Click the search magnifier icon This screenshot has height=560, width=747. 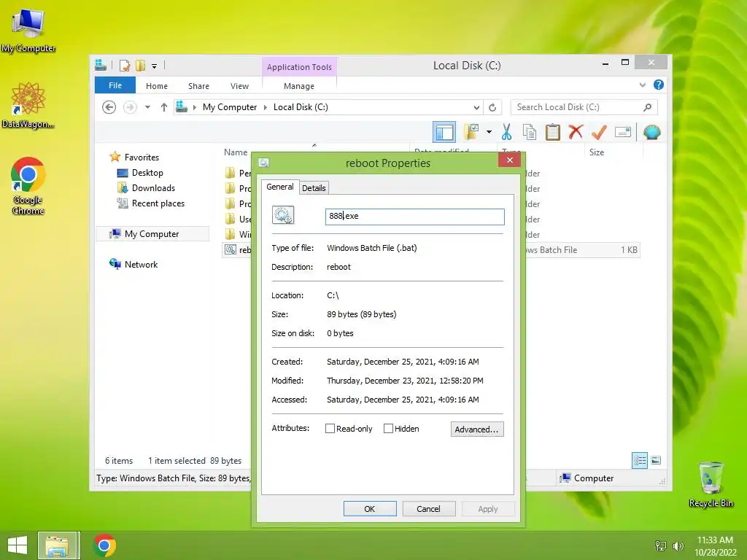[647, 107]
